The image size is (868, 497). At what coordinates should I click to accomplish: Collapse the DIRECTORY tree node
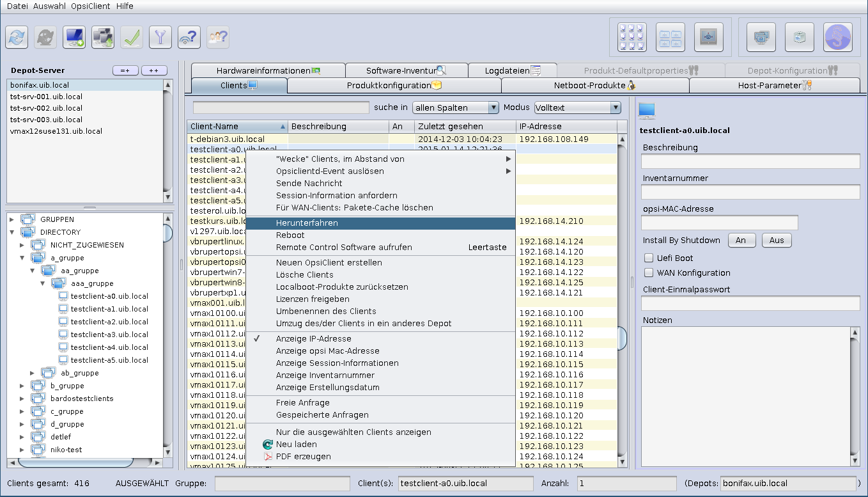12,232
